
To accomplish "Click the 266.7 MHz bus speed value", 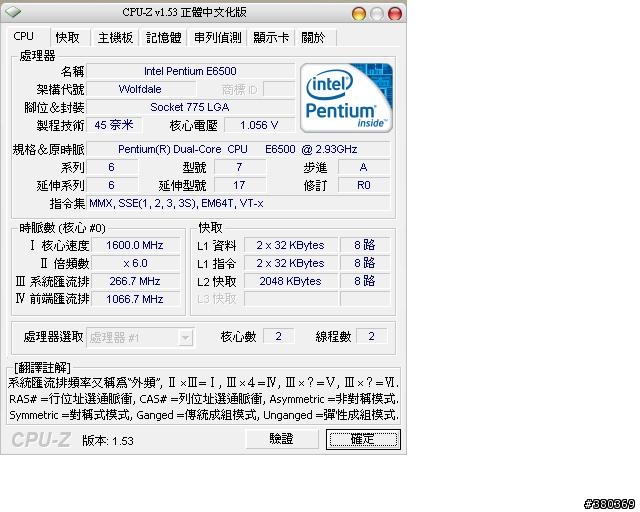I will (136, 281).
